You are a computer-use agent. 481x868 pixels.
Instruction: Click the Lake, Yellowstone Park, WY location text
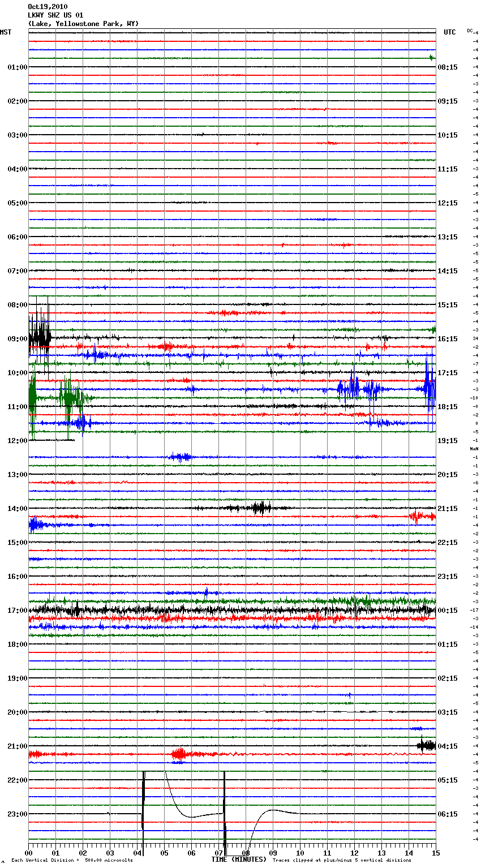tap(83, 24)
